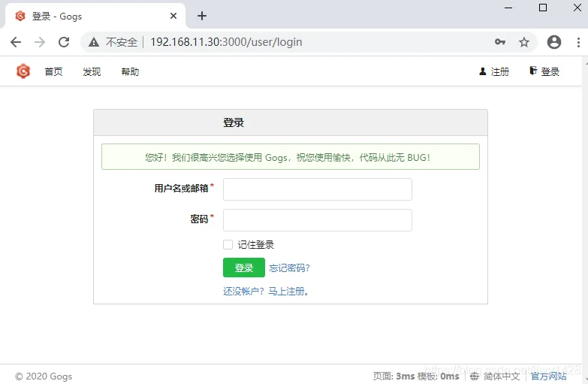Viewport: 588px width, 384px height.
Task: Open saved passwords key icon
Action: pos(500,41)
